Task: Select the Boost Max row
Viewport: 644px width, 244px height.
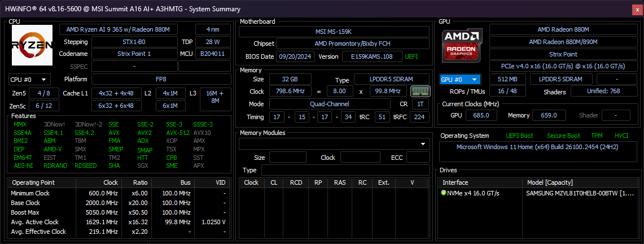Action: (119, 212)
